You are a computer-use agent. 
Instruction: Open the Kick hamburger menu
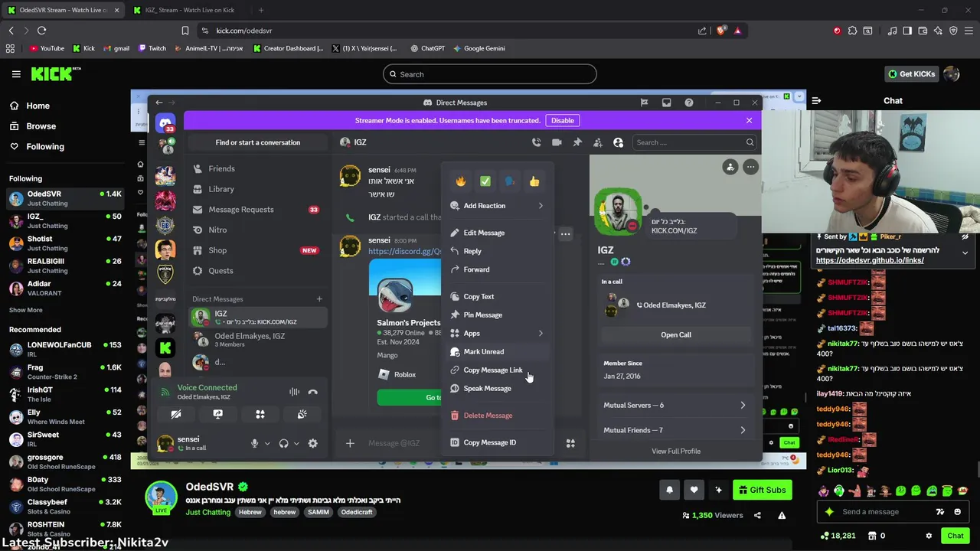click(16, 74)
